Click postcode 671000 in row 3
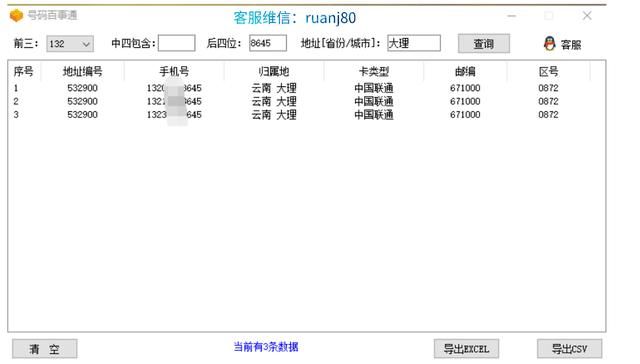This screenshot has width=640, height=364. 465,115
